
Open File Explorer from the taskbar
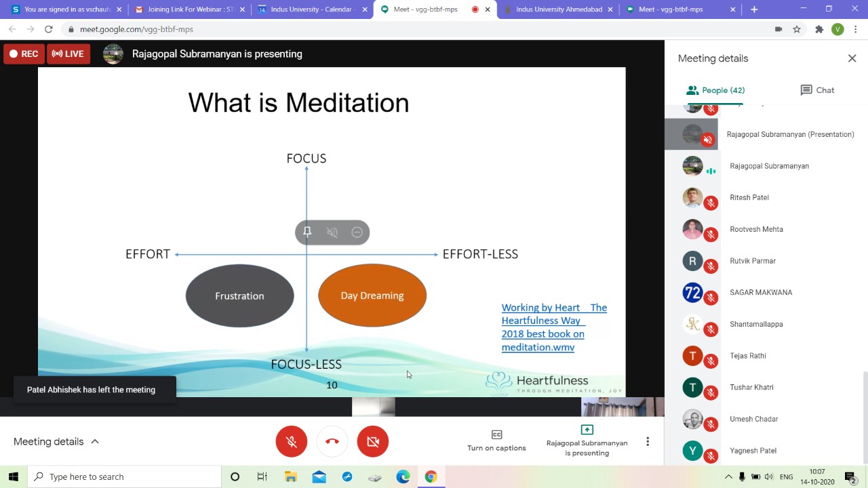(x=291, y=476)
